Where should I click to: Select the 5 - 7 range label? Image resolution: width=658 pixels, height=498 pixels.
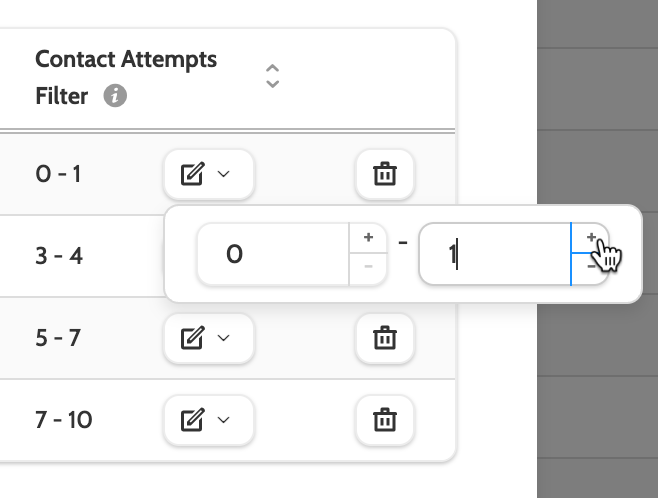pyautogui.click(x=58, y=338)
